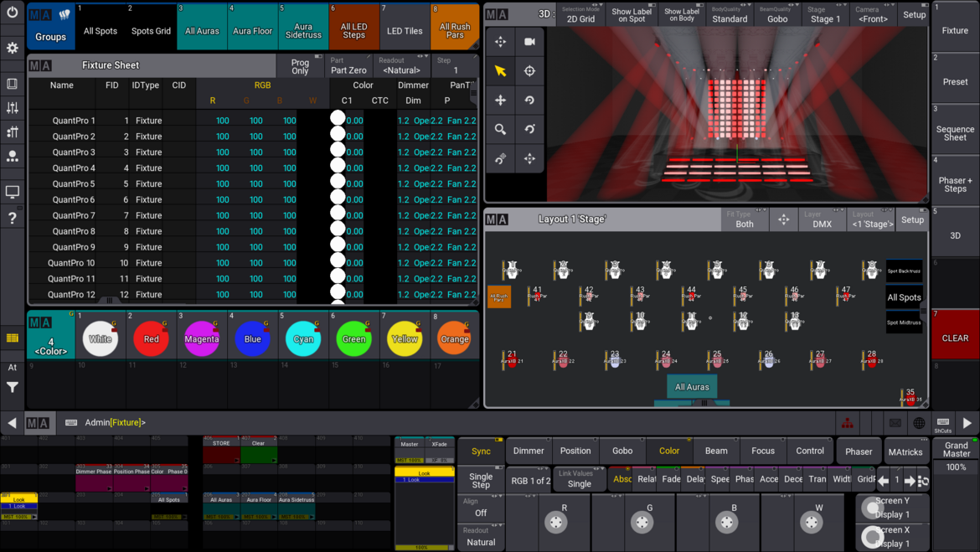Screen dimensions: 980x552
Task: Open BodyQuality Standard dropdown
Action: 730,15
